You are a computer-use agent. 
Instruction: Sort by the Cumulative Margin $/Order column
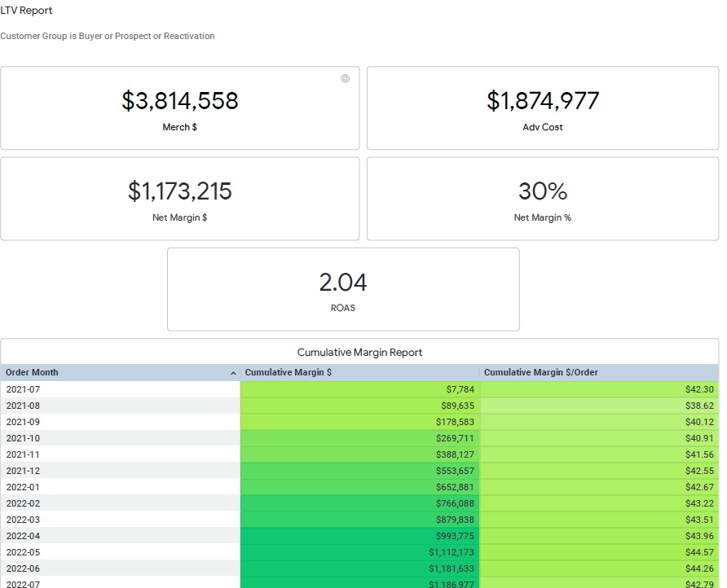pos(542,372)
